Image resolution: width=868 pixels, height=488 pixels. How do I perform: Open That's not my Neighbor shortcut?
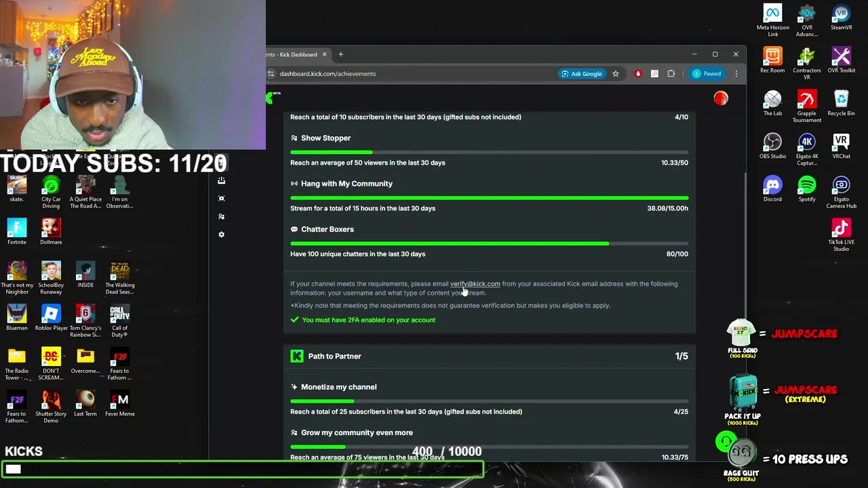pyautogui.click(x=17, y=278)
